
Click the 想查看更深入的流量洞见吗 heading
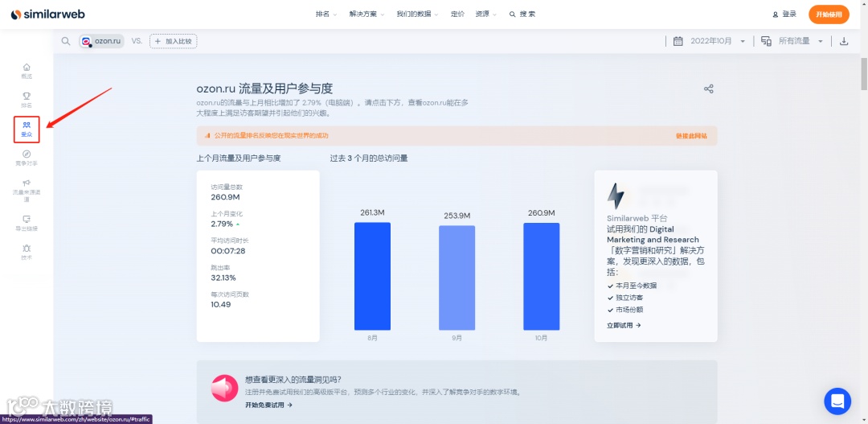point(293,380)
